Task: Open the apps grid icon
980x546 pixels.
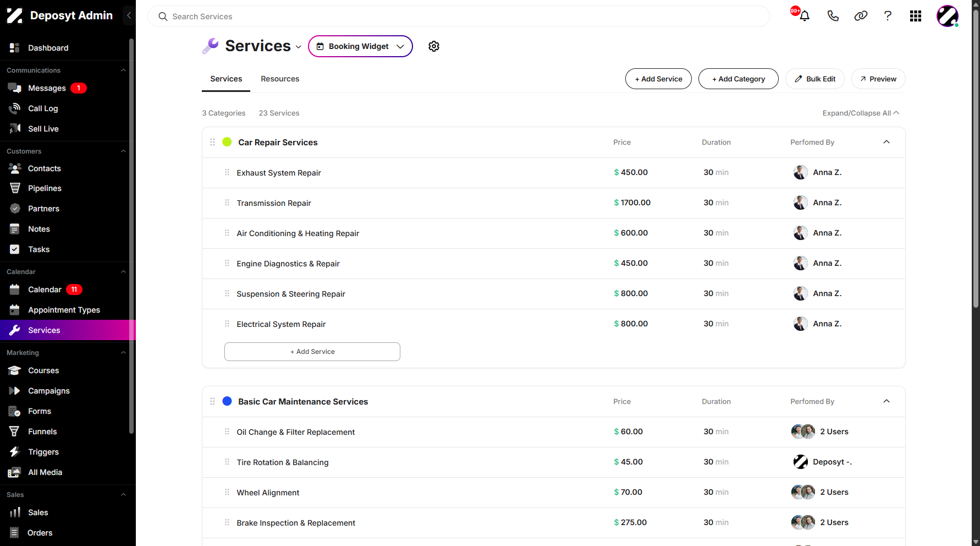Action: (x=916, y=16)
